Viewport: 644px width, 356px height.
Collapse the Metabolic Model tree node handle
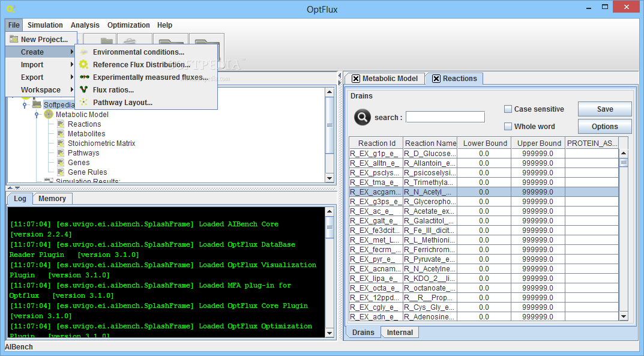pos(37,115)
